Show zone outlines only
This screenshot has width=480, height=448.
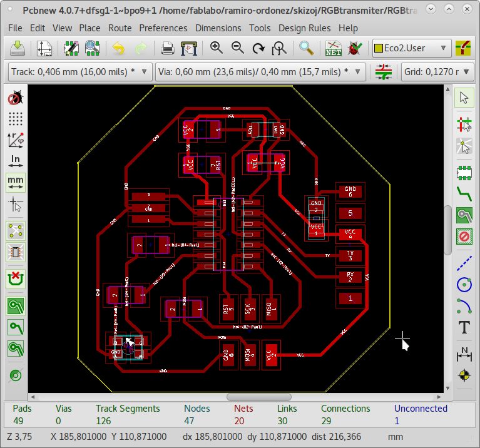pos(15,349)
